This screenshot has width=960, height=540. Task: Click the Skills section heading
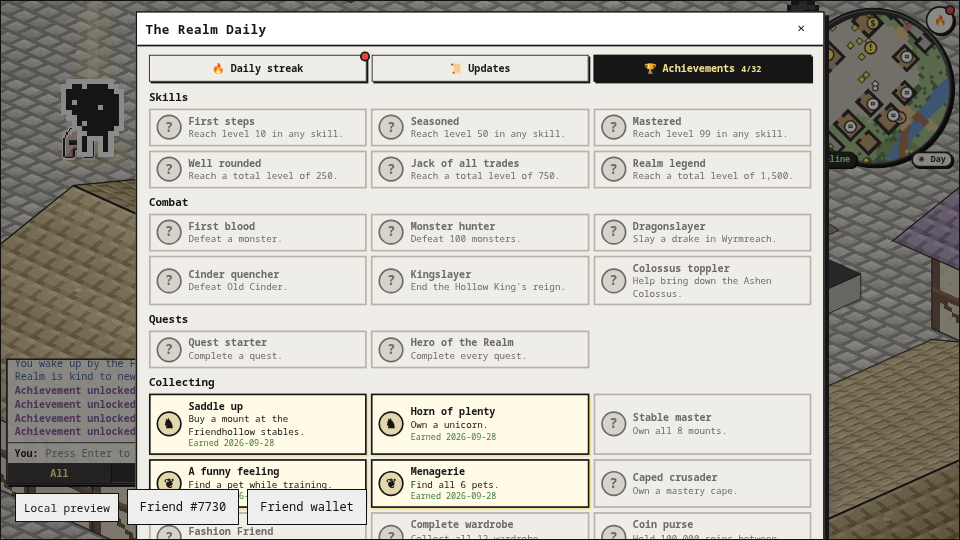pyautogui.click(x=168, y=97)
